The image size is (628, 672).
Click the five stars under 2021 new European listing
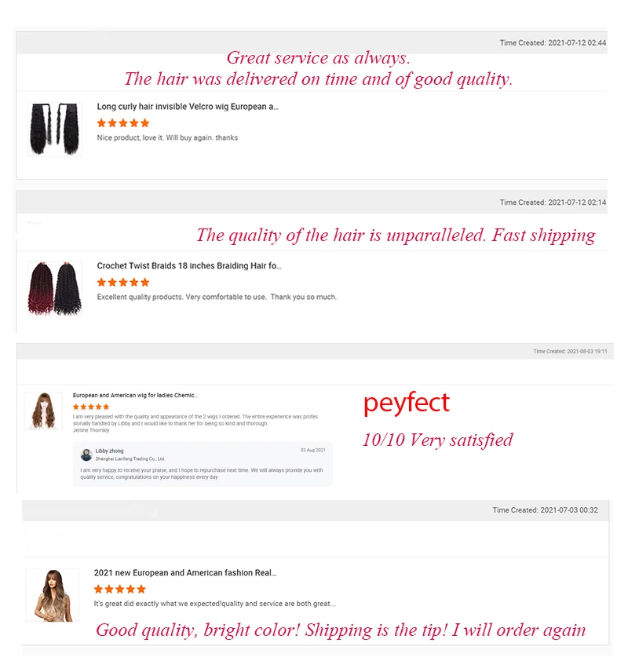(x=120, y=589)
